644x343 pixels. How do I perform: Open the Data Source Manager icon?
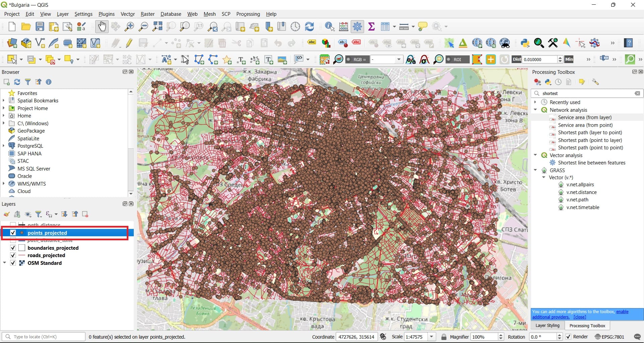point(12,43)
